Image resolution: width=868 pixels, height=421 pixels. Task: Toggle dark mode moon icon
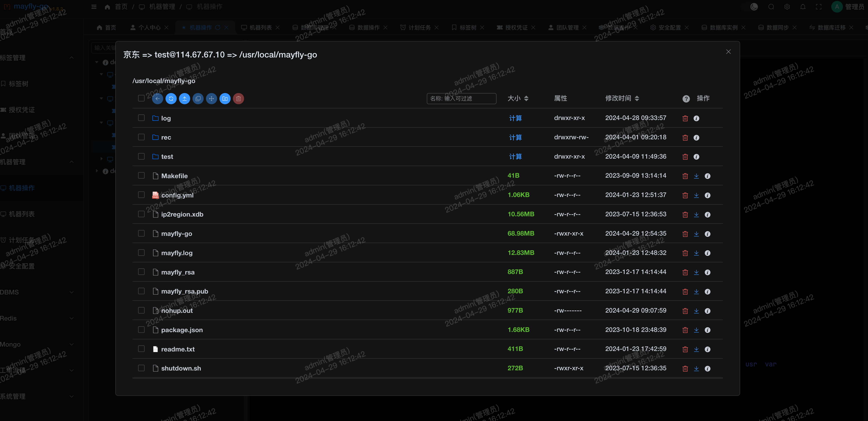(x=754, y=7)
